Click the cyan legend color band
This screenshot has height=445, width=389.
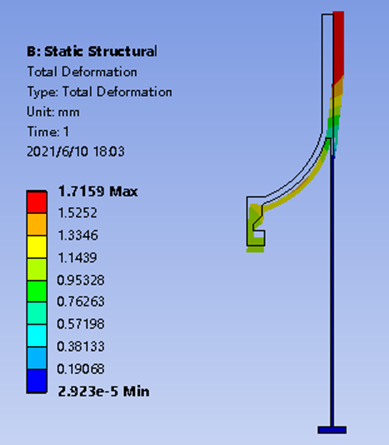click(x=37, y=336)
